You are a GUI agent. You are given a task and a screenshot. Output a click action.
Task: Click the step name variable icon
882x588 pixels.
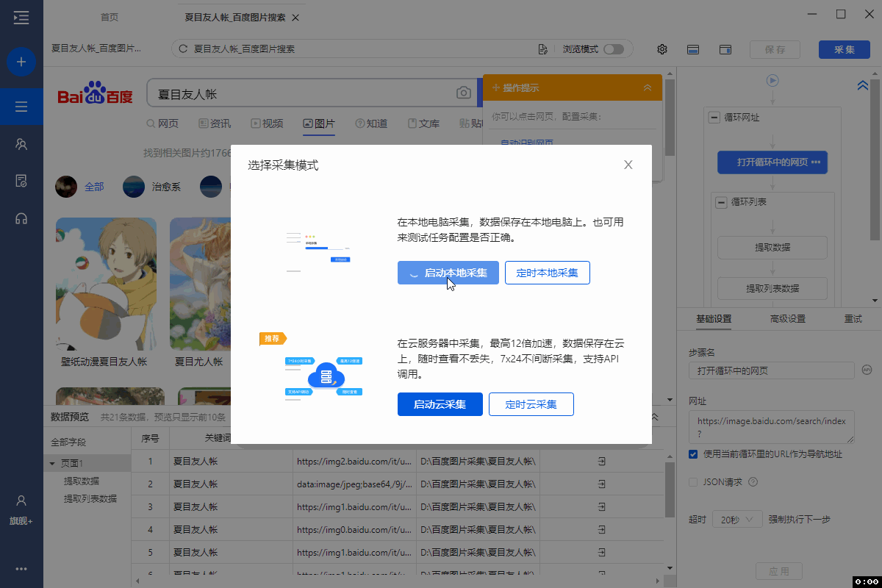point(866,370)
